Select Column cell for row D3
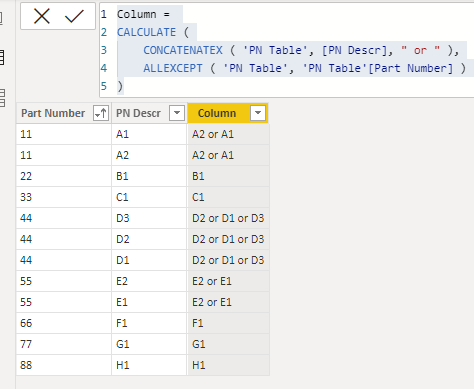474x389 pixels. pyautogui.click(x=228, y=218)
